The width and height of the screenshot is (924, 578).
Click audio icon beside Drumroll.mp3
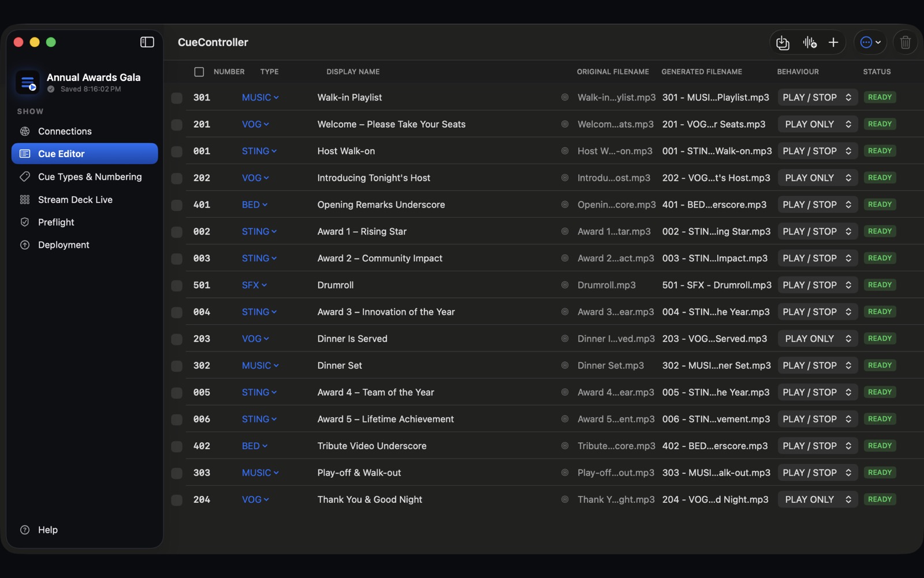[x=565, y=285]
